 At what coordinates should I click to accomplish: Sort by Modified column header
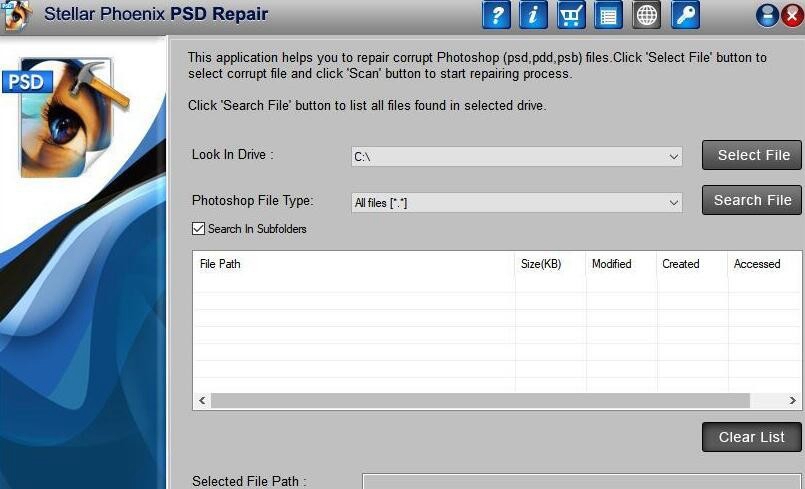click(621, 264)
